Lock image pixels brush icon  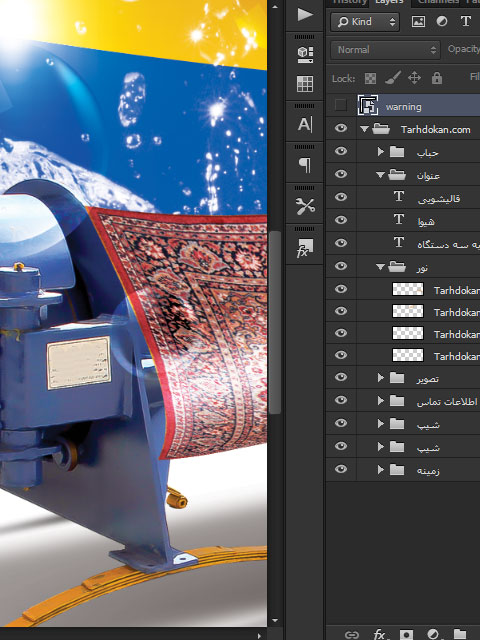[393, 78]
